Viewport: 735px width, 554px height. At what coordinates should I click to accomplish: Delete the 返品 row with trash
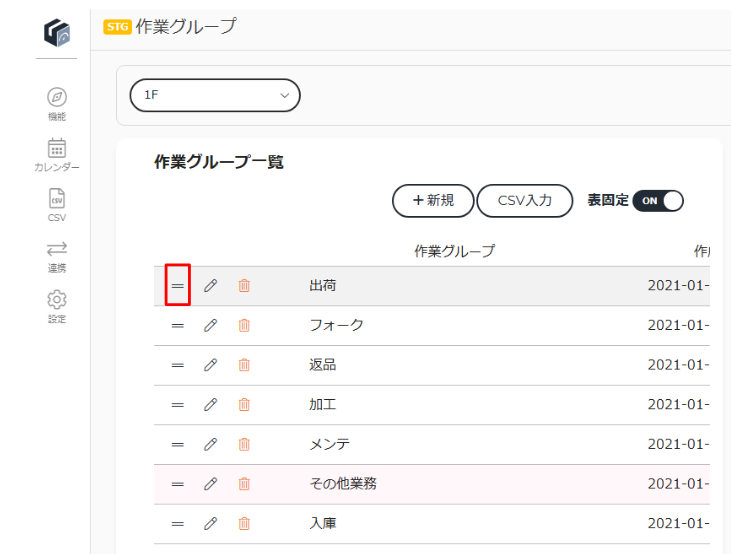244,365
